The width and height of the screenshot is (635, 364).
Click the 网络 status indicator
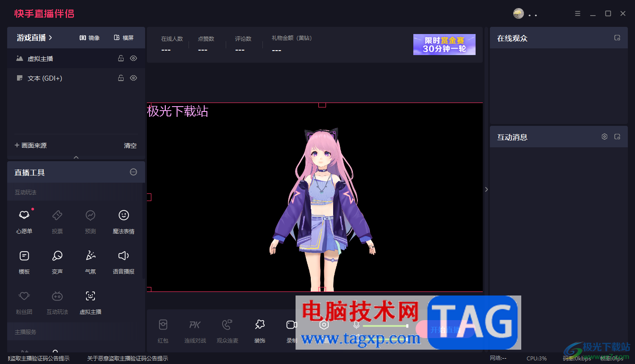click(x=498, y=358)
